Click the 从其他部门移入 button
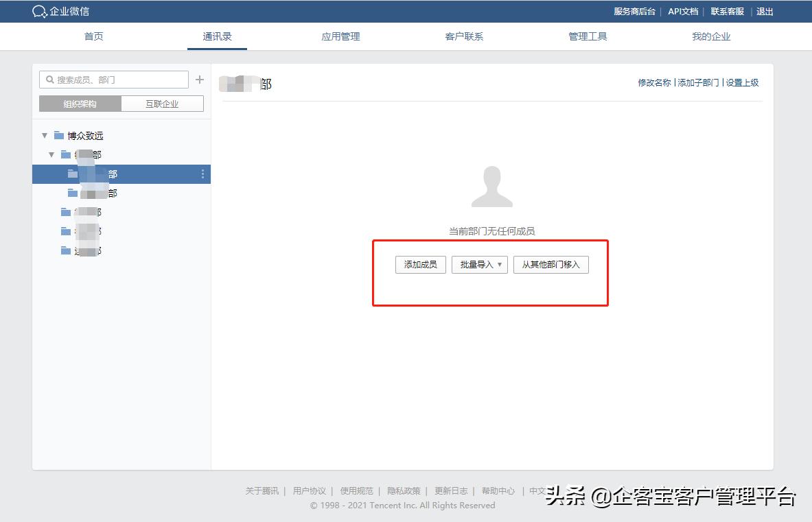 551,264
